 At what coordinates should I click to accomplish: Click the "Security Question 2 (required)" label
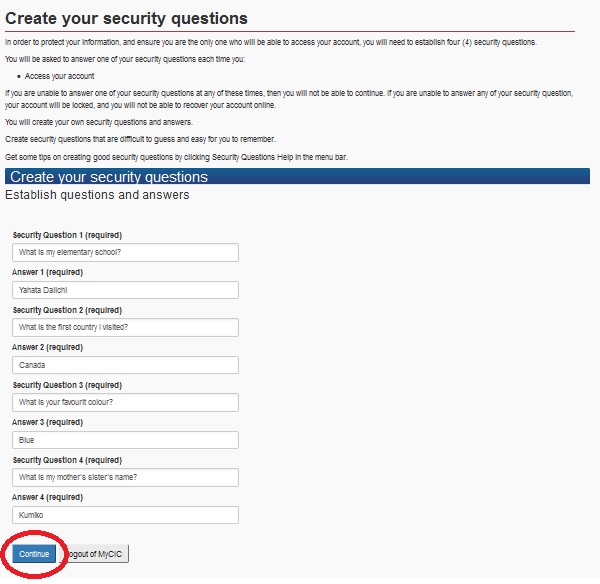coord(67,310)
